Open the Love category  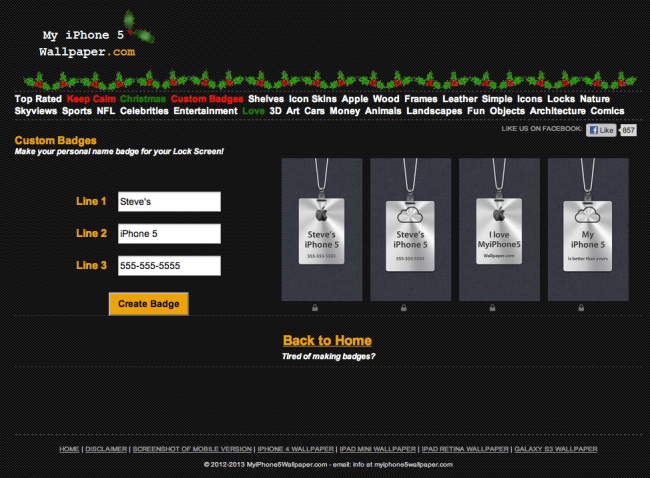click(253, 111)
